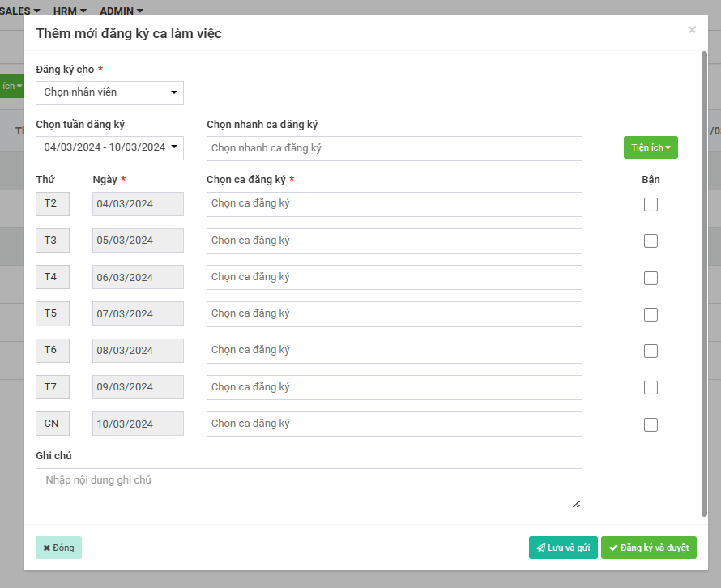Open the week selector 04/03/2024 - 10/03/2024

(x=109, y=147)
